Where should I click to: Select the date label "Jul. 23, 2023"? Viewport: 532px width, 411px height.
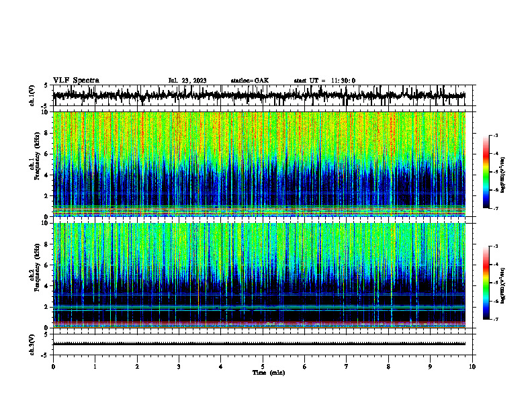pyautogui.click(x=187, y=81)
